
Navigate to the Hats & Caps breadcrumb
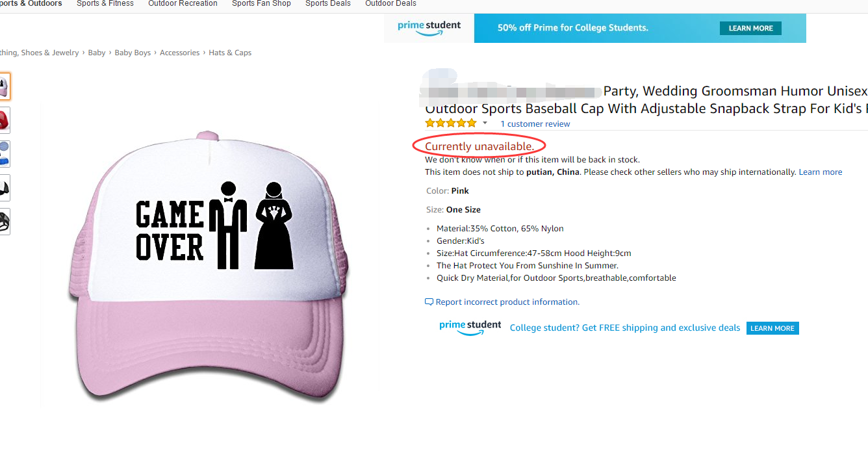(230, 53)
